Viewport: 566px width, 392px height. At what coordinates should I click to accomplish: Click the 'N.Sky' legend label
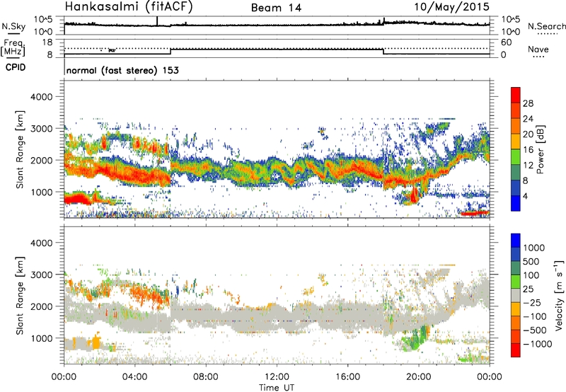pyautogui.click(x=13, y=26)
